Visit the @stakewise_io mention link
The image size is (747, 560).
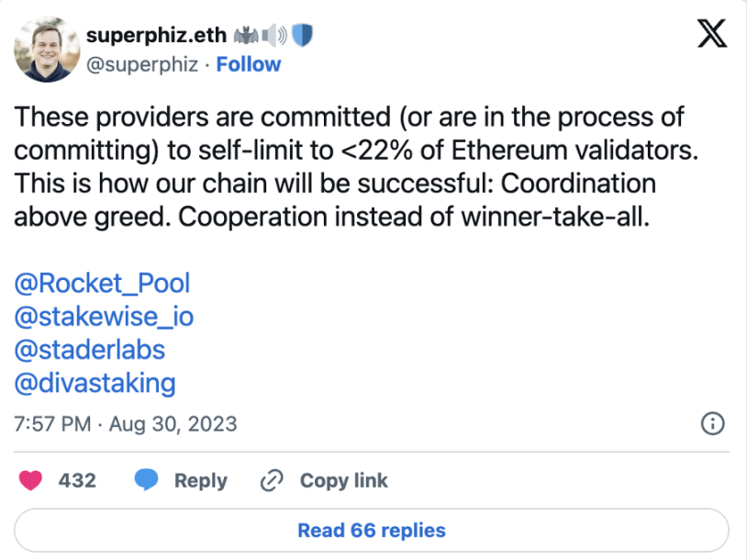(105, 317)
